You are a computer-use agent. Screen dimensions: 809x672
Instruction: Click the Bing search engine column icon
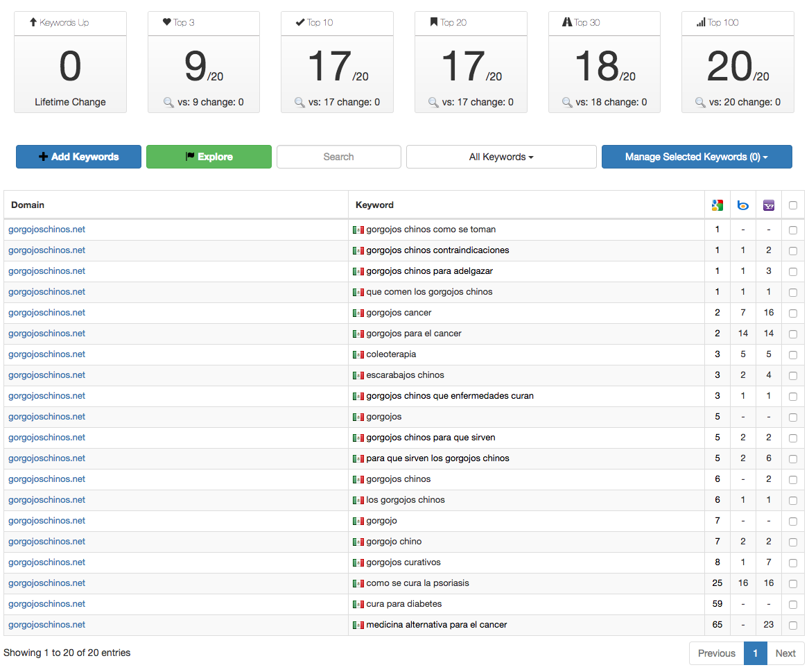(x=743, y=205)
